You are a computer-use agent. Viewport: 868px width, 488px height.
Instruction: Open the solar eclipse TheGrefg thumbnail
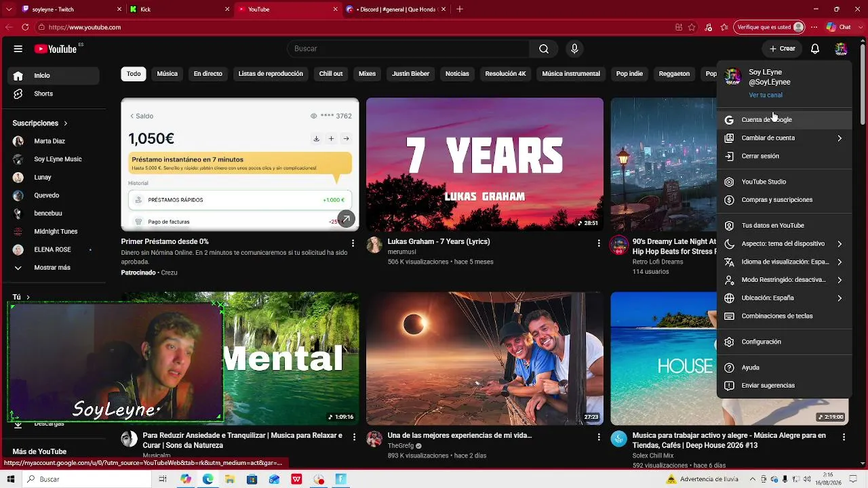(x=485, y=359)
